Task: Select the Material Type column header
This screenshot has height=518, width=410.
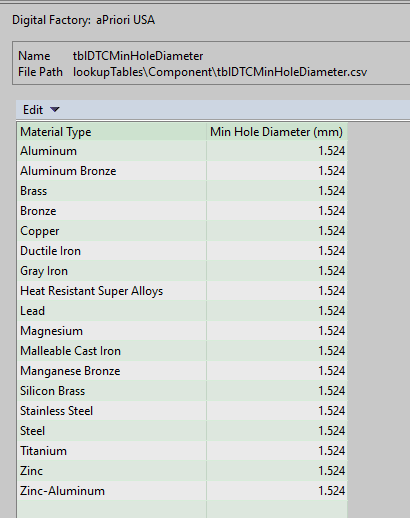Action: [x=112, y=132]
